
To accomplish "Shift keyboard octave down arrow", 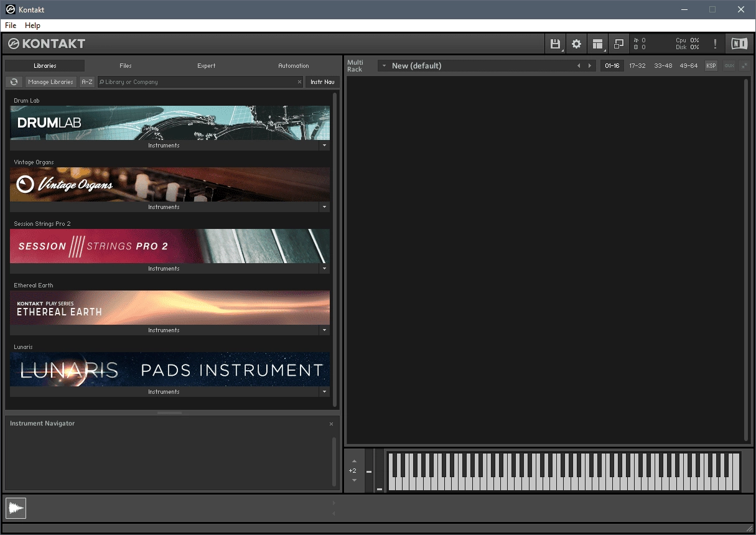I will click(354, 480).
